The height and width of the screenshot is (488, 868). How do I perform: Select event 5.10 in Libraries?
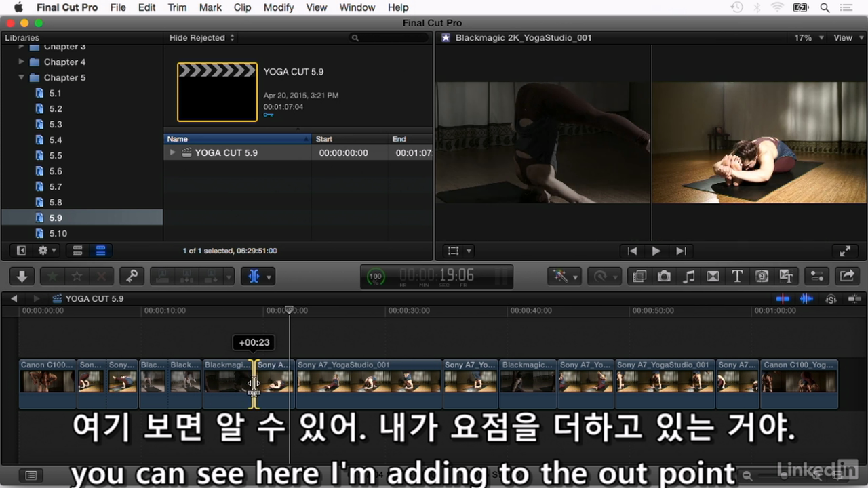point(58,233)
